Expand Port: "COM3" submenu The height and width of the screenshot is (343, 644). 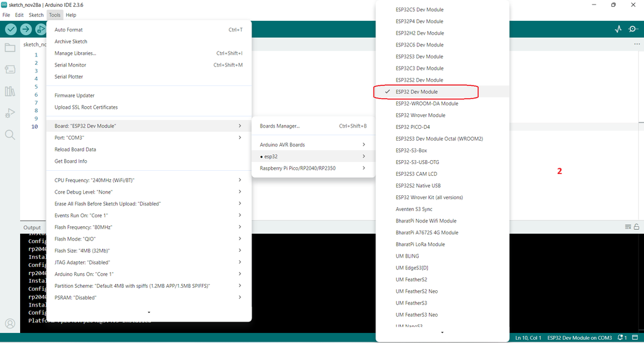coord(148,138)
